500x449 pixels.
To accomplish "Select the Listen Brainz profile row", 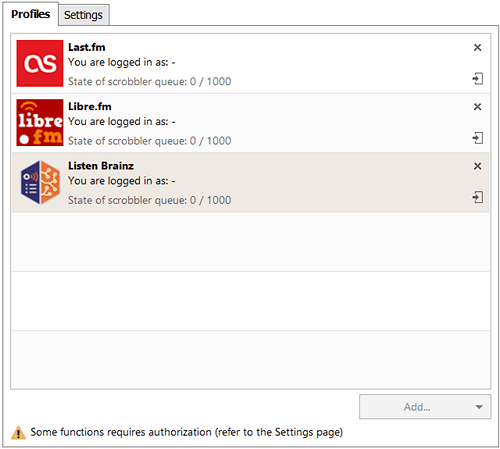I will [251, 182].
